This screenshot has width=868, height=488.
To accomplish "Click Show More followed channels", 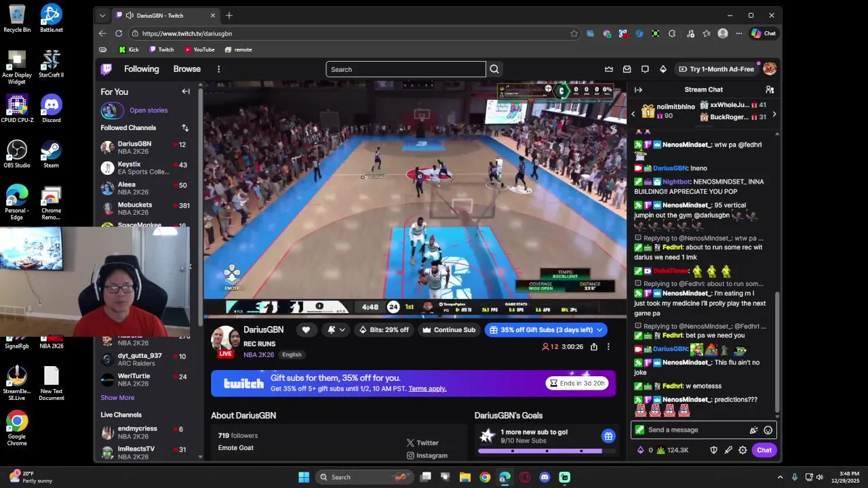I will point(117,398).
